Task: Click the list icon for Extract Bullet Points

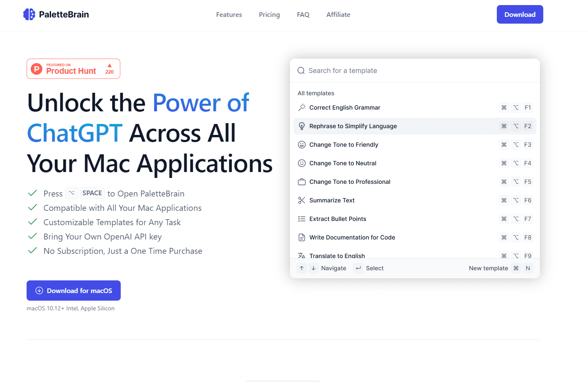Action: click(302, 219)
